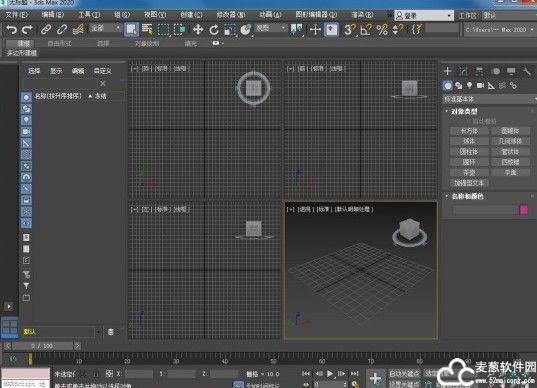Screen dimensions: 537x388
Task: Toggle the 3D snaps button
Action: pyautogui.click(x=349, y=30)
